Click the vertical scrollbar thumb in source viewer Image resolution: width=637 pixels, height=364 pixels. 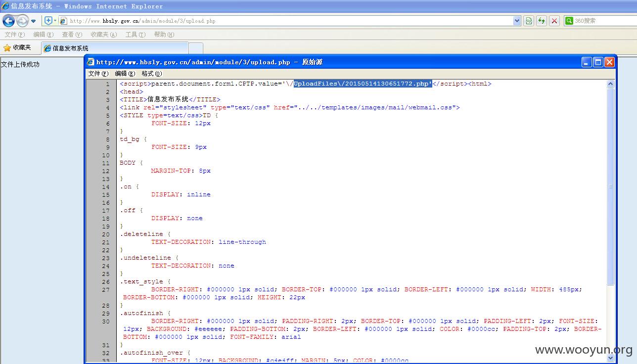(x=610, y=186)
